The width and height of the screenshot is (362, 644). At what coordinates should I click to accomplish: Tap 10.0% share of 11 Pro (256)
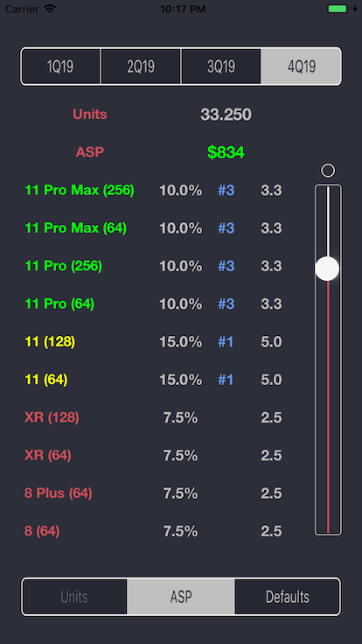tap(181, 266)
